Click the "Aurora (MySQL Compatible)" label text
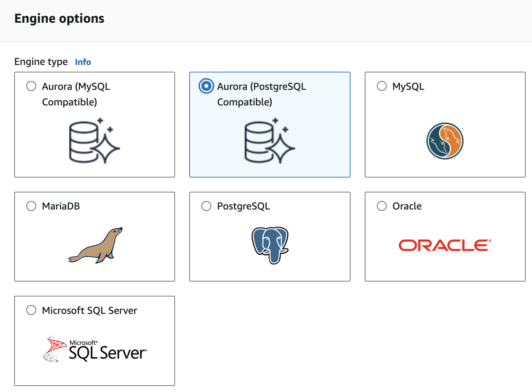532x392 pixels. [x=76, y=94]
